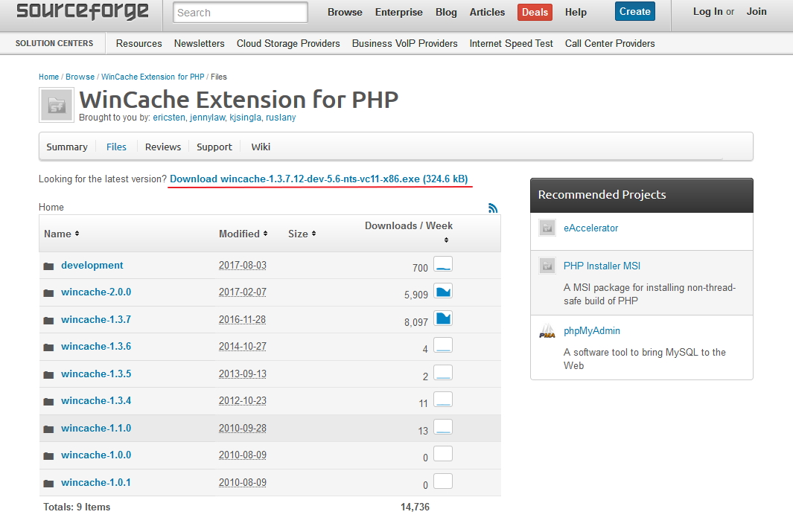Click the 2017-08-03 modified date
The width and height of the screenshot is (793, 532).
pyautogui.click(x=242, y=265)
